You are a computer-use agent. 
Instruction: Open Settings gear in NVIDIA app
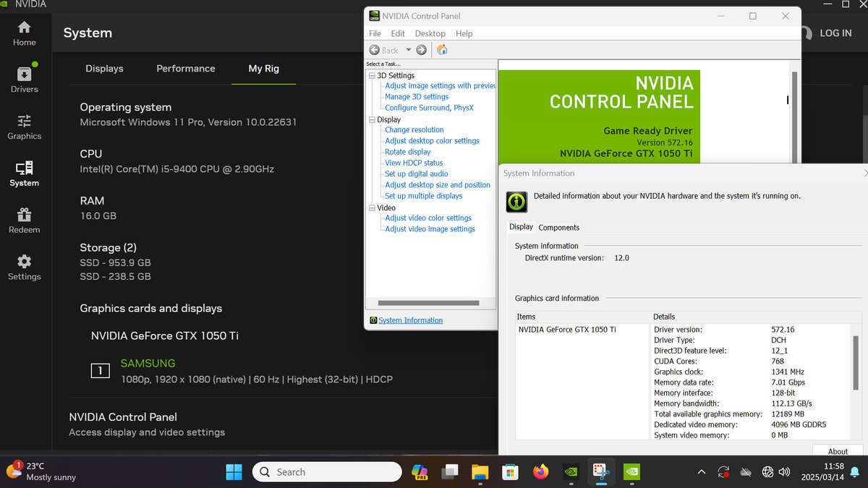(x=24, y=267)
